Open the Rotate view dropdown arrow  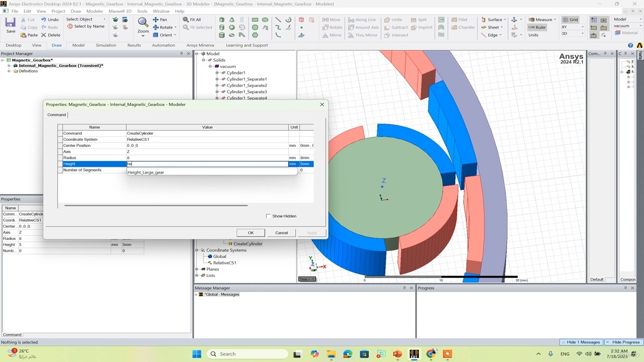[x=175, y=28]
